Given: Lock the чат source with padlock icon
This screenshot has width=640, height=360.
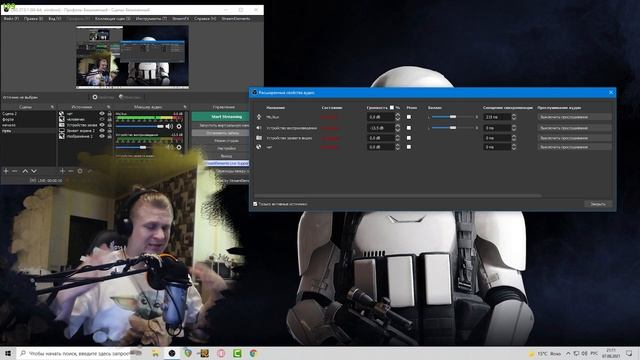Looking at the screenshot, I should coord(109,114).
